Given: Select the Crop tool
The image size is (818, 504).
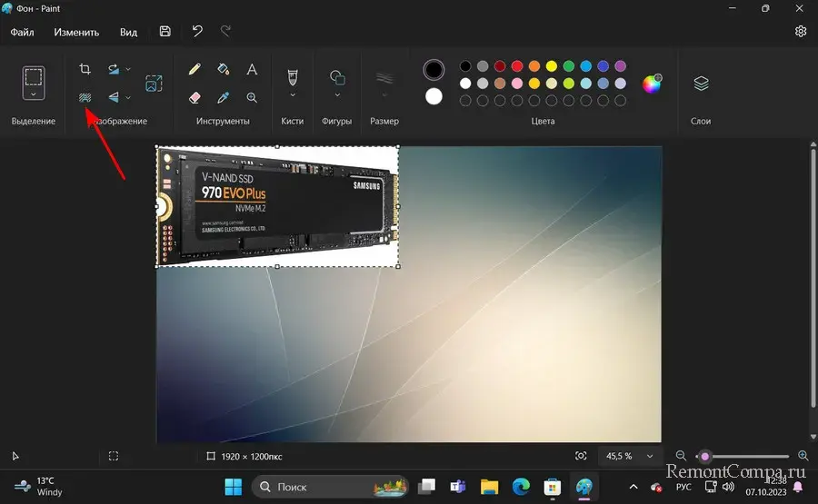Looking at the screenshot, I should tap(85, 69).
